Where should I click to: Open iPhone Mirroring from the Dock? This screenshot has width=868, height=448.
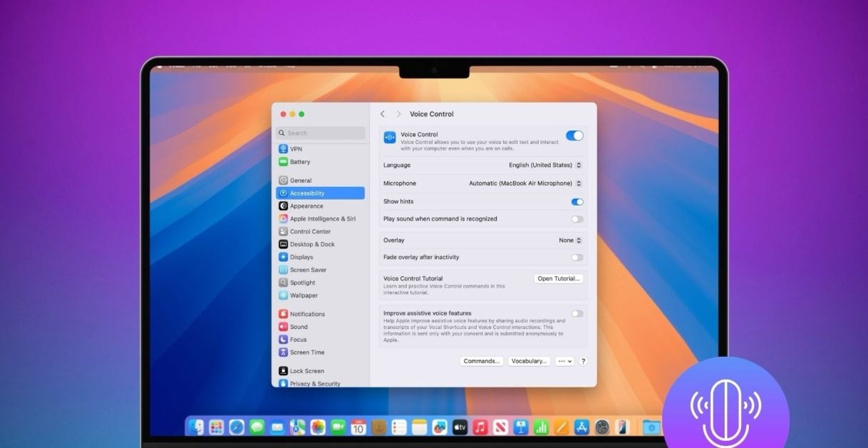tap(623, 427)
